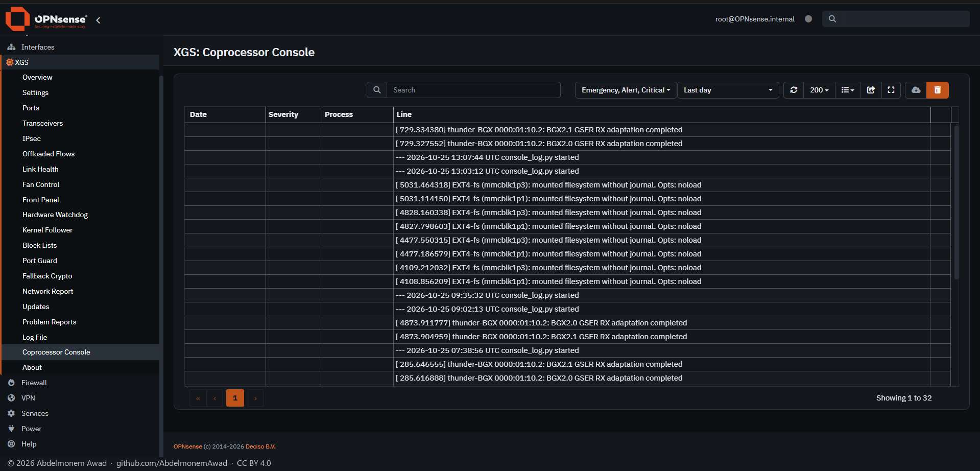The image size is (980, 471).
Task: Focus the log Search input field
Action: (473, 90)
